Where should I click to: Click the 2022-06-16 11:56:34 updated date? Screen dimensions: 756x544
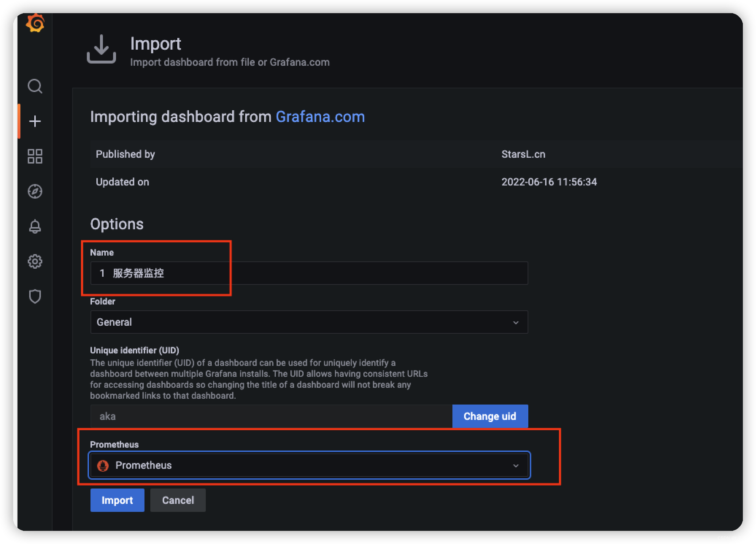(549, 182)
